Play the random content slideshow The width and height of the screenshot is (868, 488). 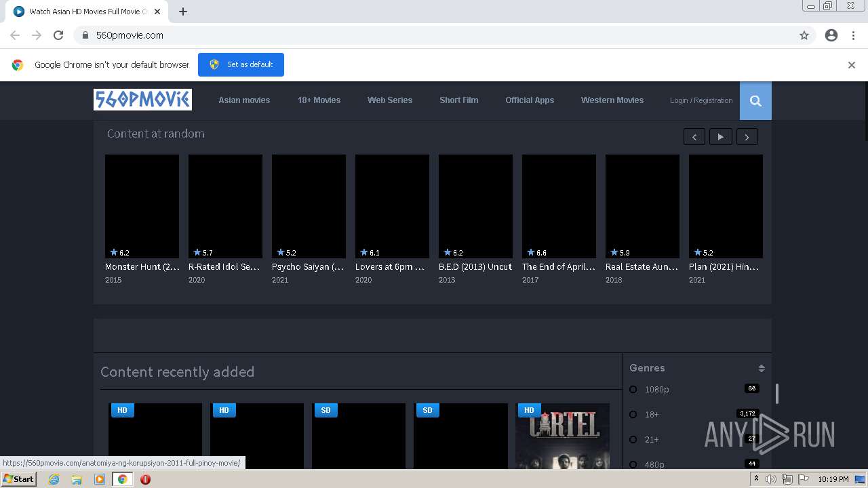pyautogui.click(x=720, y=137)
